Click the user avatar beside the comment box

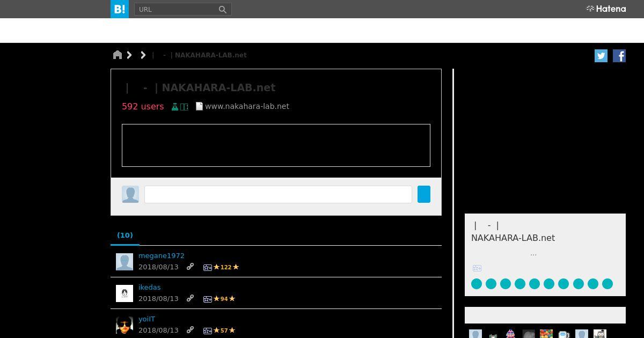(x=130, y=194)
